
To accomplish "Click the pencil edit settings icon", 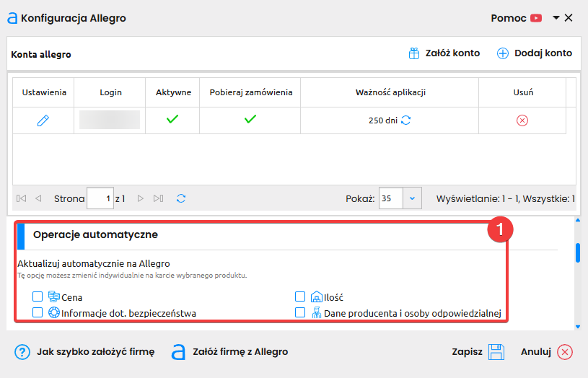I will 43,120.
